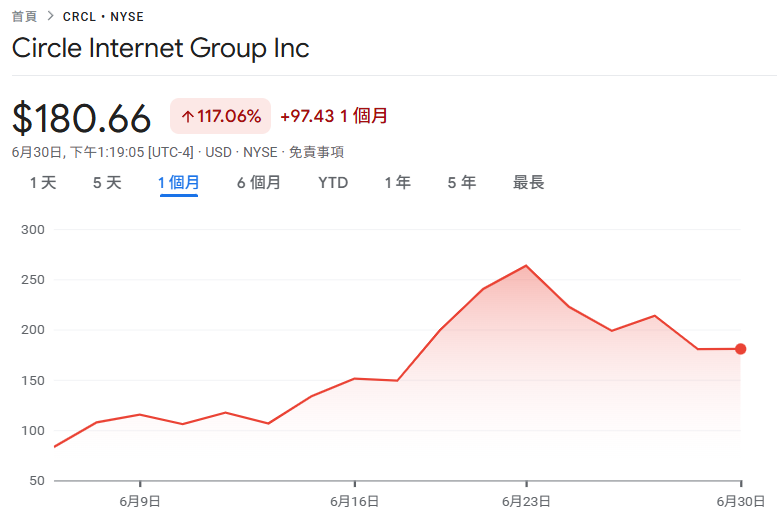Select the 最長 maximum range tab
This screenshot has width=777, height=524.
click(x=528, y=183)
